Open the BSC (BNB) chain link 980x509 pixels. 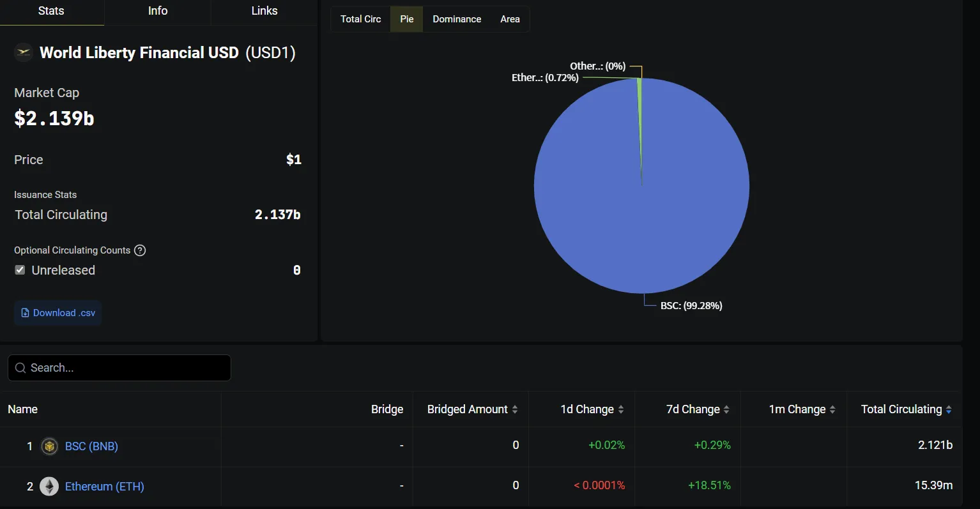(91, 446)
